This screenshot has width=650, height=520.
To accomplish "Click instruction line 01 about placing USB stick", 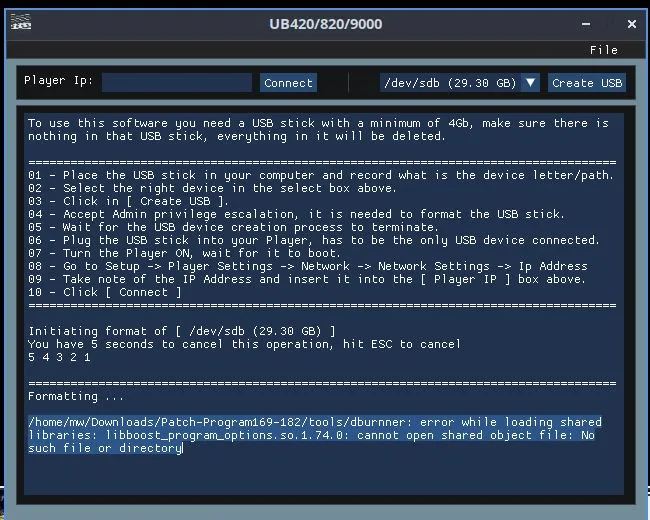I will (320, 175).
